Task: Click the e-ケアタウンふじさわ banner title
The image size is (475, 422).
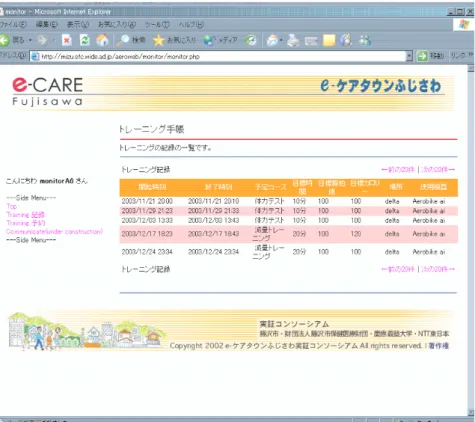Action: (x=381, y=85)
